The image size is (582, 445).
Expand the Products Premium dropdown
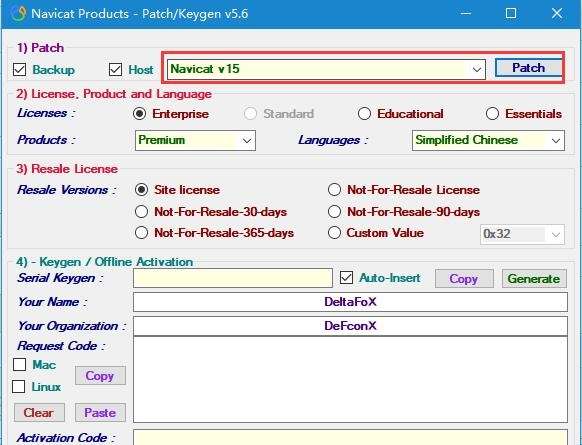pyautogui.click(x=195, y=140)
